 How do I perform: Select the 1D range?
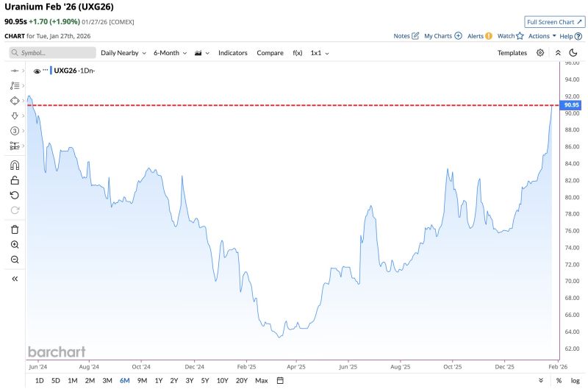(40, 380)
